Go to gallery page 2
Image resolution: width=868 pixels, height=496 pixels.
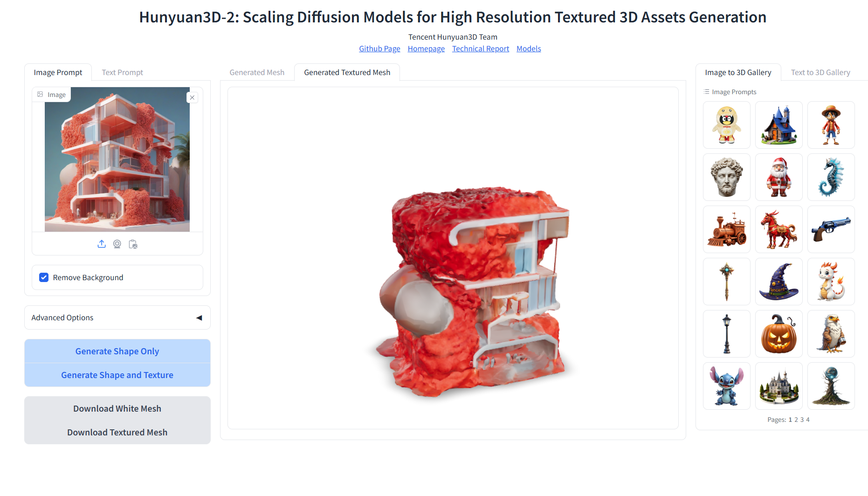pyautogui.click(x=796, y=420)
